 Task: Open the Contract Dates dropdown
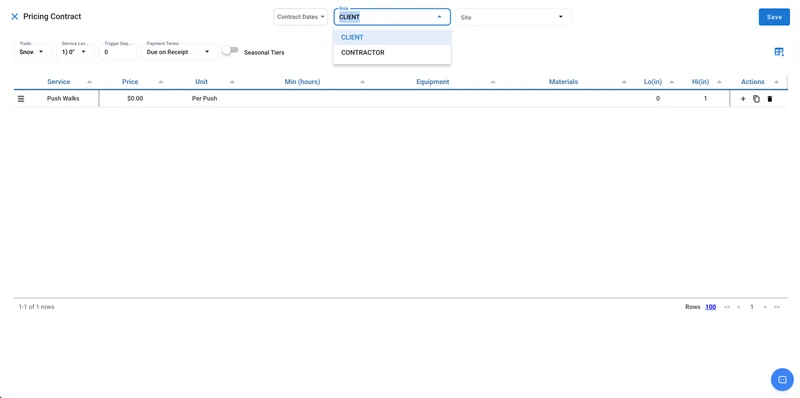coord(301,17)
